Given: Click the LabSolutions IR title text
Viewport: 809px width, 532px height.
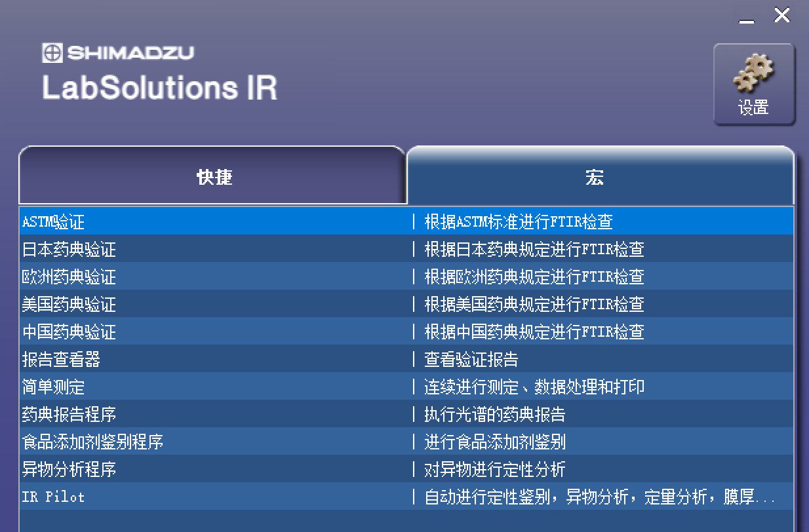Looking at the screenshot, I should [160, 87].
